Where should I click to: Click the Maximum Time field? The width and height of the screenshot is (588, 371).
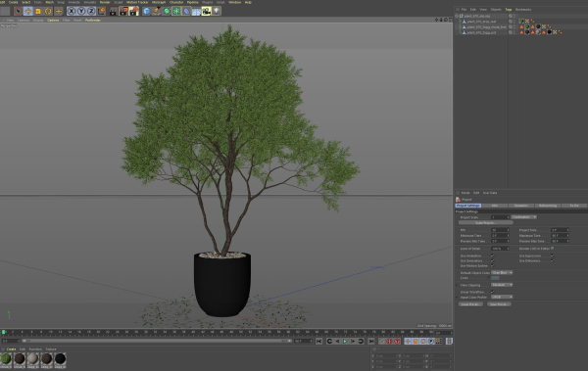coord(560,236)
